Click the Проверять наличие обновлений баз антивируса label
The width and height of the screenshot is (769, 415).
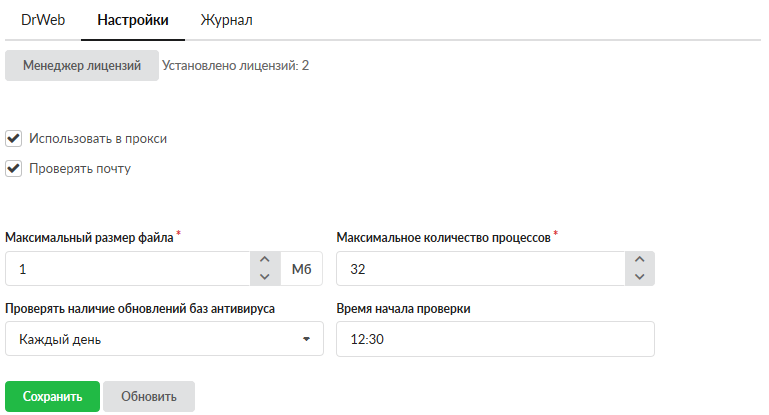coord(140,308)
